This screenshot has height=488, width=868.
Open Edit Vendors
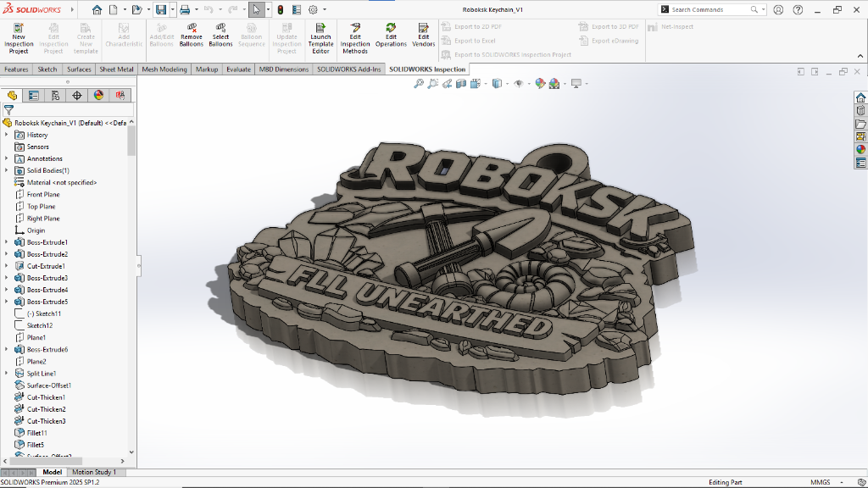[424, 35]
